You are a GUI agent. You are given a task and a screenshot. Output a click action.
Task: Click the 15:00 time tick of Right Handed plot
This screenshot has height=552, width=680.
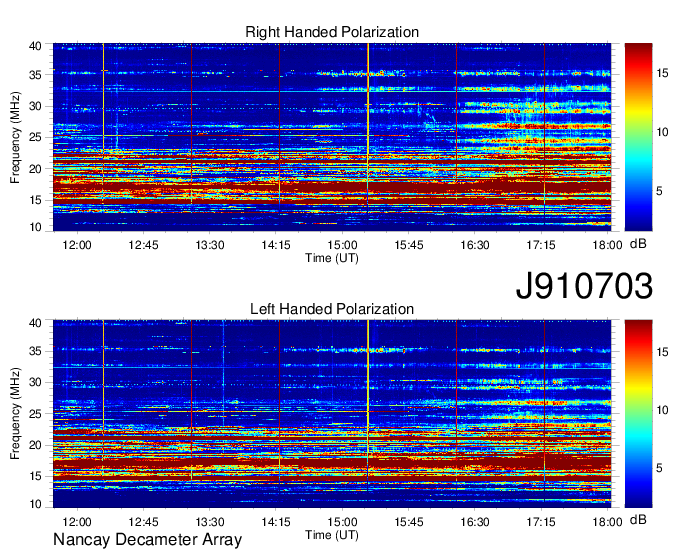[x=342, y=245]
